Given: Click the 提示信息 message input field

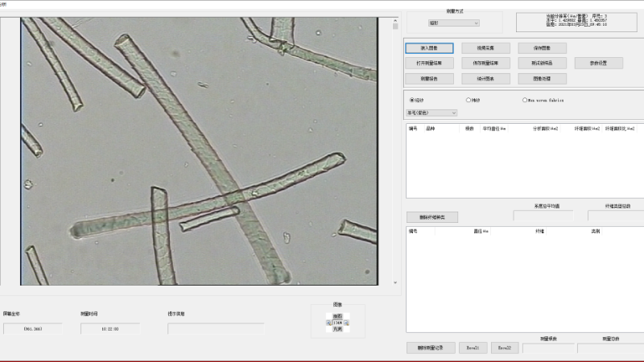Looking at the screenshot, I should click(x=216, y=328).
